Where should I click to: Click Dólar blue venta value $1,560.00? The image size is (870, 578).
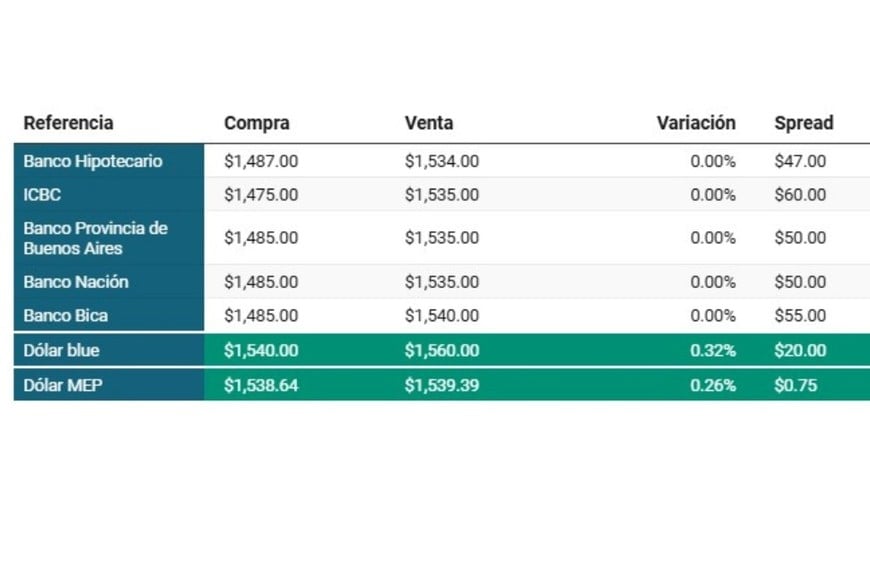click(x=442, y=351)
